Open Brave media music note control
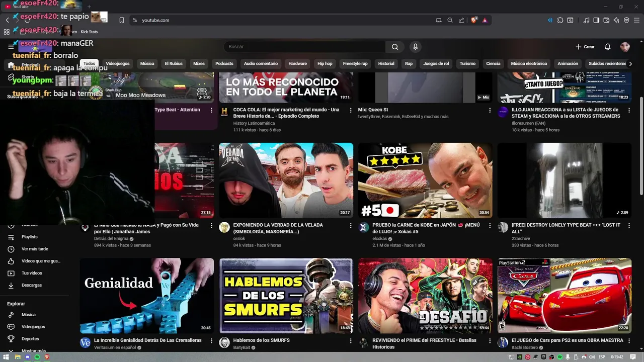The image size is (644, 362). click(x=586, y=20)
